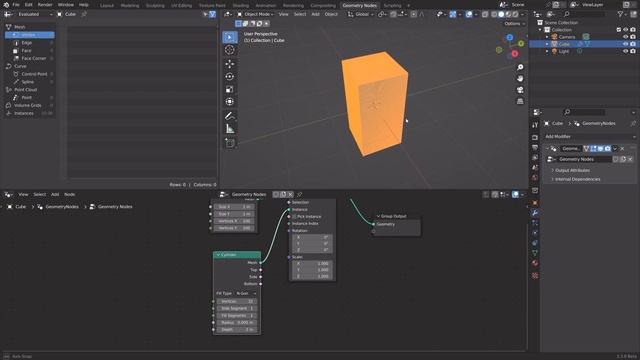Viewport: 640px width, 360px height.
Task: Open the Render properties tab
Action: tap(535, 138)
